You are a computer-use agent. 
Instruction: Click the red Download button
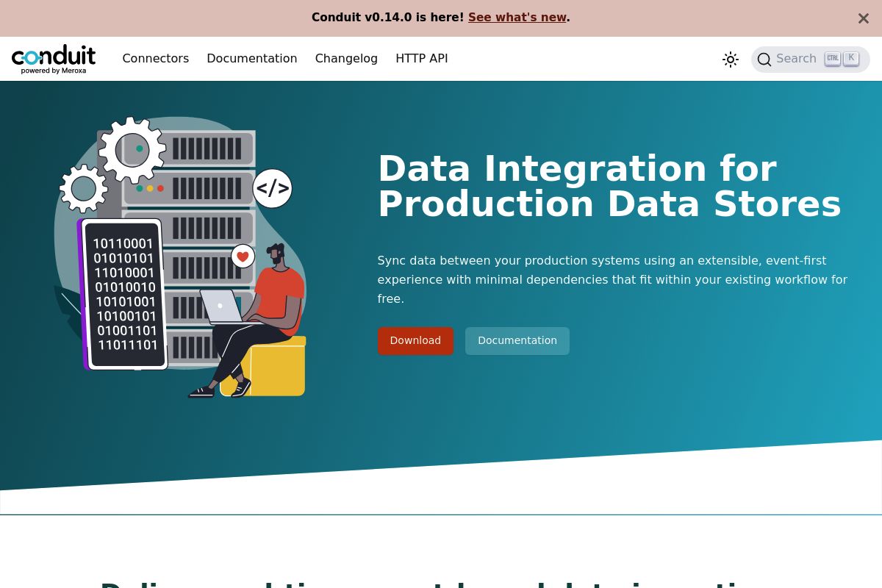coord(415,341)
